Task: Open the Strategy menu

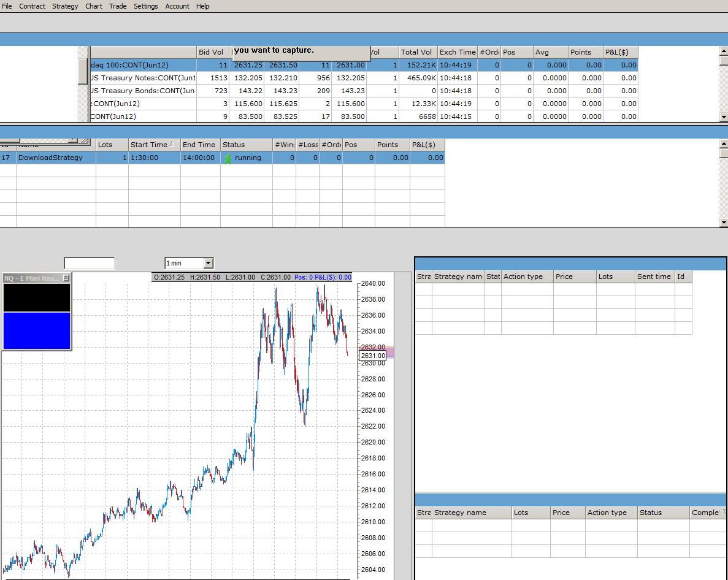Action: pyautogui.click(x=65, y=6)
